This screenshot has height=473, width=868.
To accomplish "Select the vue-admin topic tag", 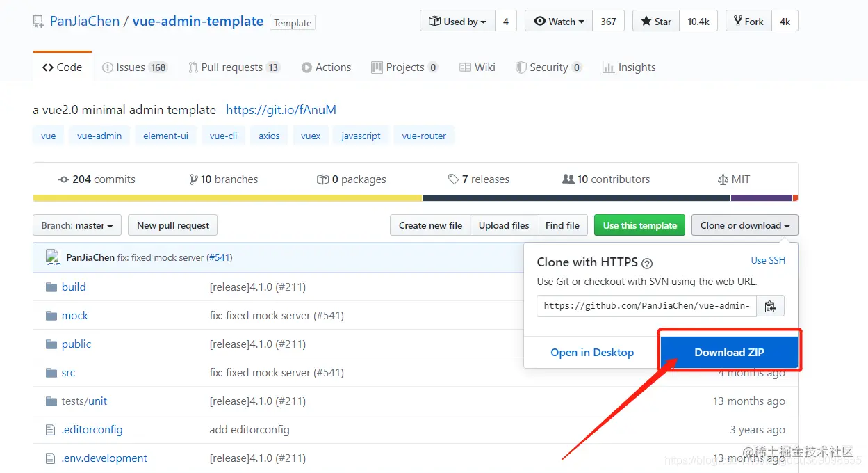I will click(99, 136).
